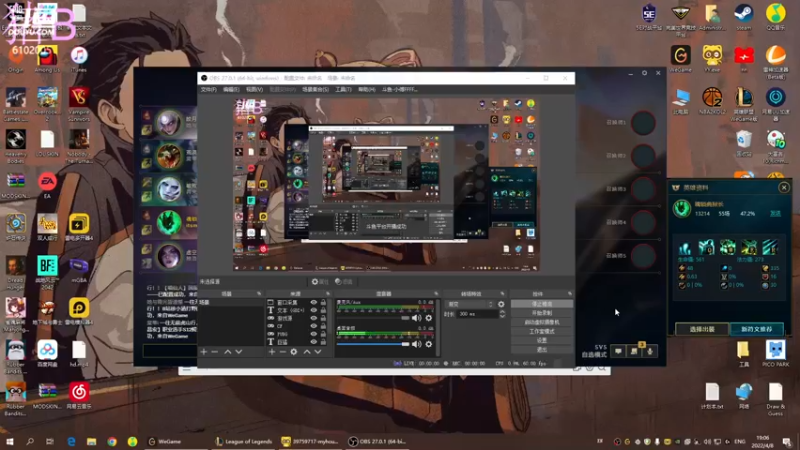Open the mGBA emulator shortcut
Viewport: 800px width, 450px height.
79,270
